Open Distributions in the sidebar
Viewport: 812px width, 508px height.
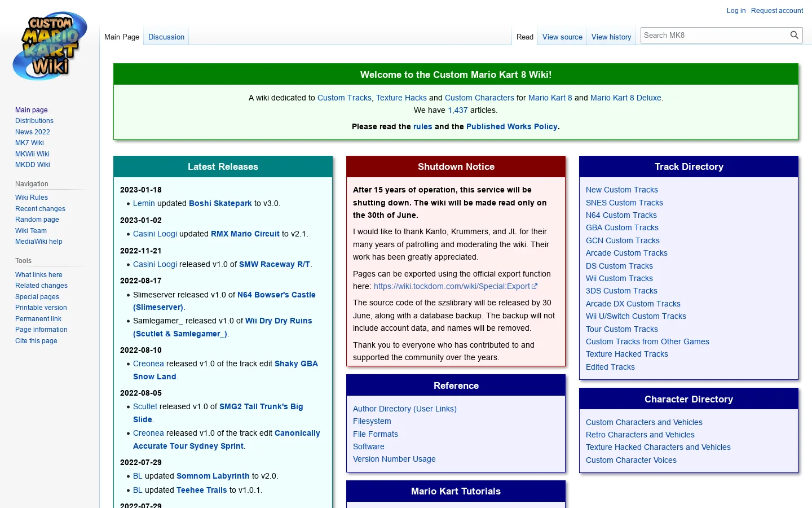[34, 121]
